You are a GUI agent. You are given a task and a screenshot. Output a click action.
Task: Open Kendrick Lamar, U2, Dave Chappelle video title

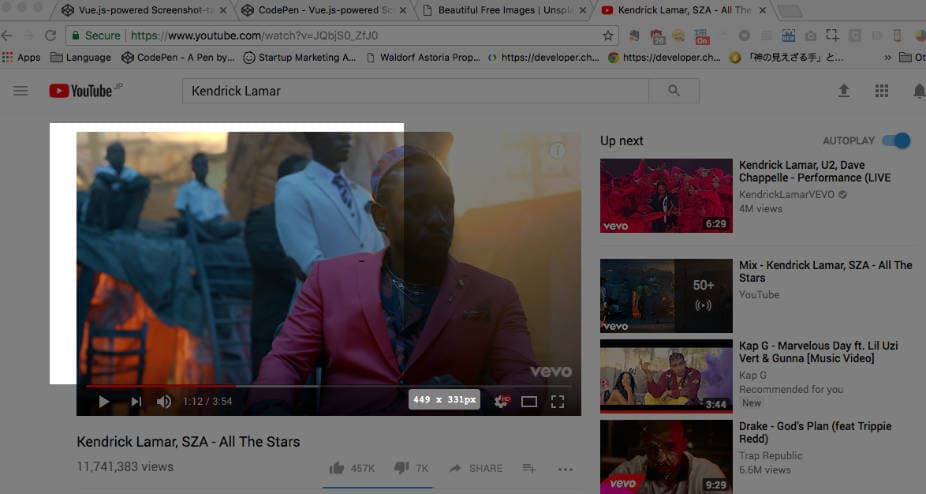pyautogui.click(x=815, y=171)
